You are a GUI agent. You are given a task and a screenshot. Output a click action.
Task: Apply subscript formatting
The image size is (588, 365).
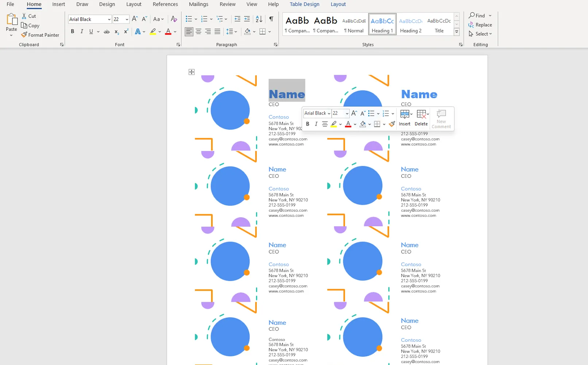116,32
